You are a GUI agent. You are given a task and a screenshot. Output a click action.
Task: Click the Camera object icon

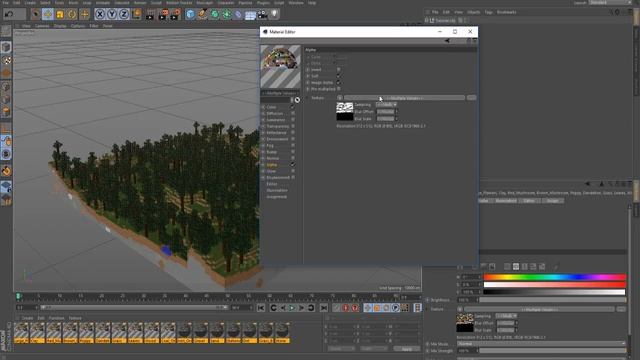pos(262,15)
